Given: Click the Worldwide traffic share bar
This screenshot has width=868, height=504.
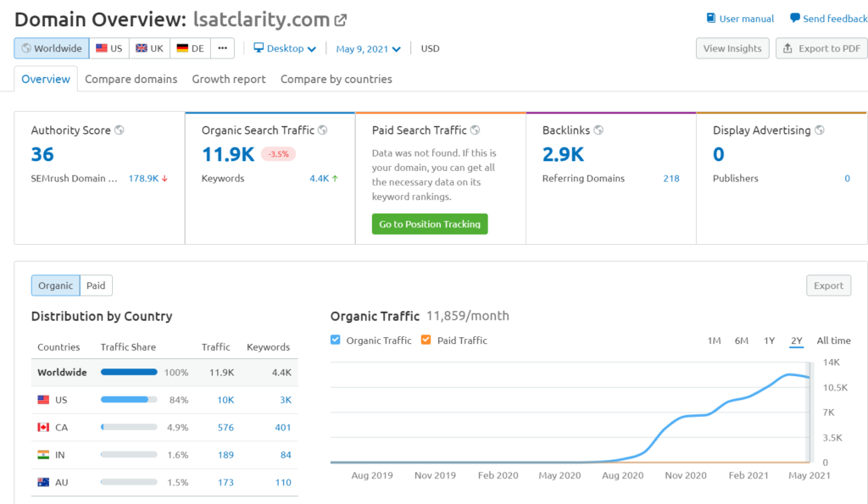Looking at the screenshot, I should click(129, 372).
